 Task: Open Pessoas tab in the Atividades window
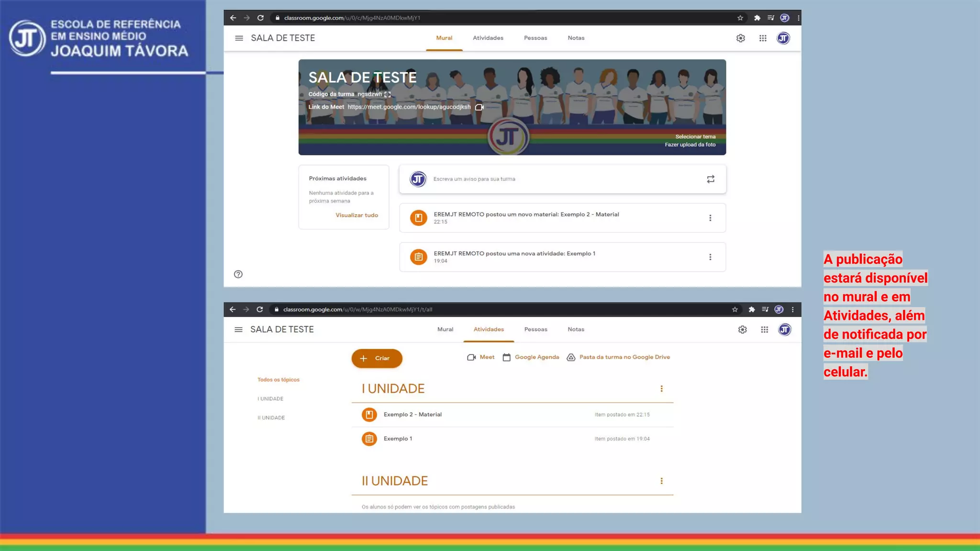(536, 329)
